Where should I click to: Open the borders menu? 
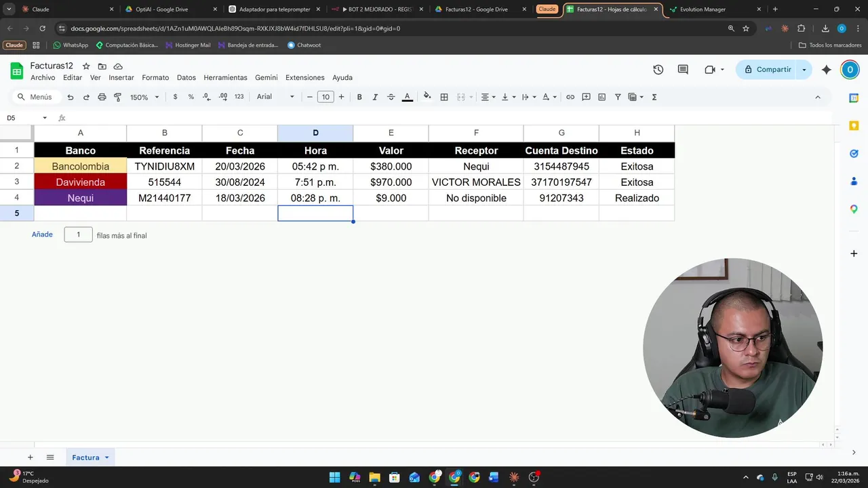pyautogui.click(x=444, y=97)
